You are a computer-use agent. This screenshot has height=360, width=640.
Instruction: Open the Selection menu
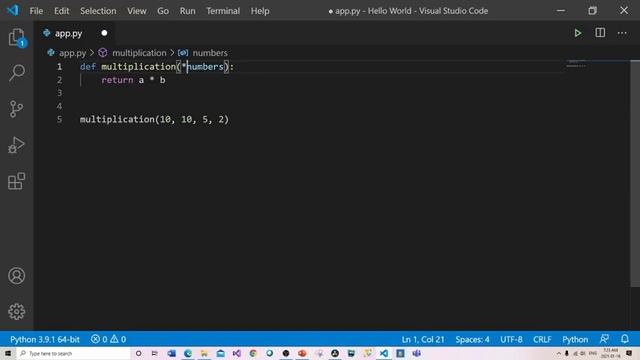[98, 11]
